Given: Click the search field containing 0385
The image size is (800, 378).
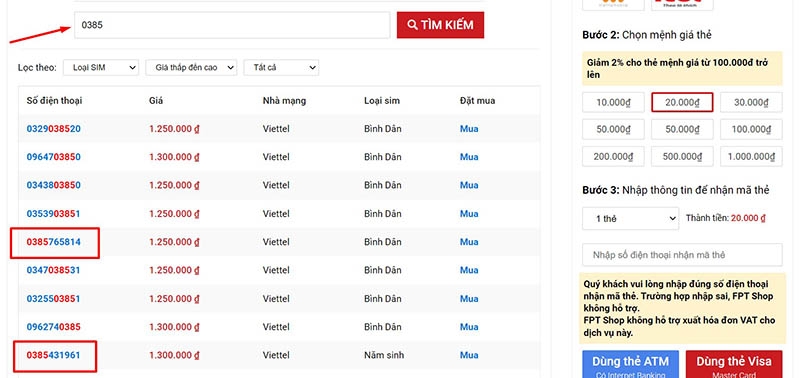Looking at the screenshot, I should click(x=232, y=25).
